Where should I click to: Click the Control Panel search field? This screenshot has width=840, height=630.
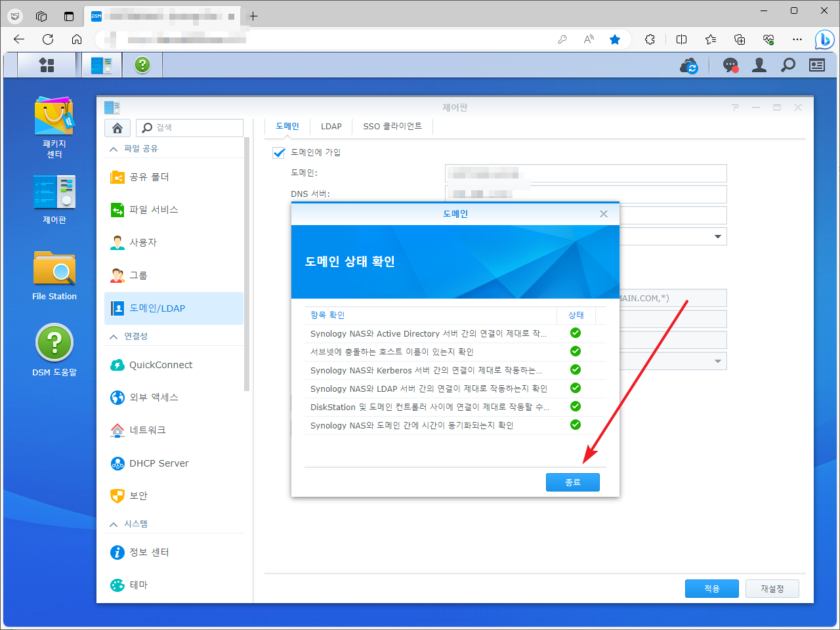190,128
